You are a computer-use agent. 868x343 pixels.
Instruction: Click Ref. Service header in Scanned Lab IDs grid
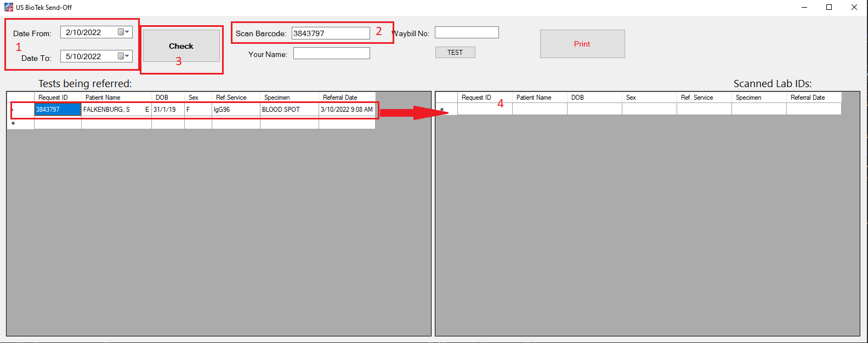pos(705,98)
